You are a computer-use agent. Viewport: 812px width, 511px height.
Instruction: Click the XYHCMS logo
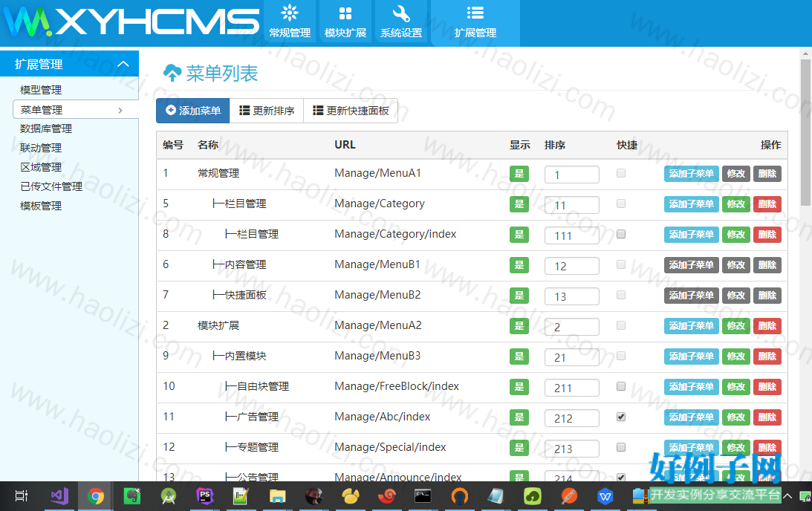click(x=131, y=22)
